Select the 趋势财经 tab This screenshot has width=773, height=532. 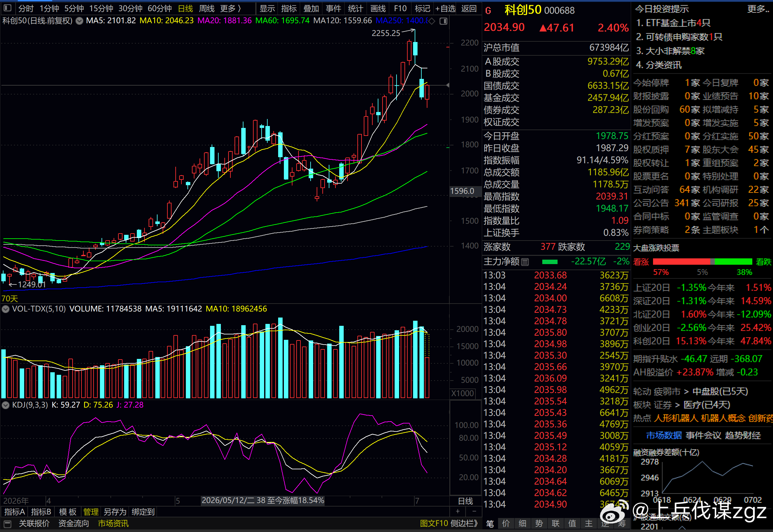743,435
